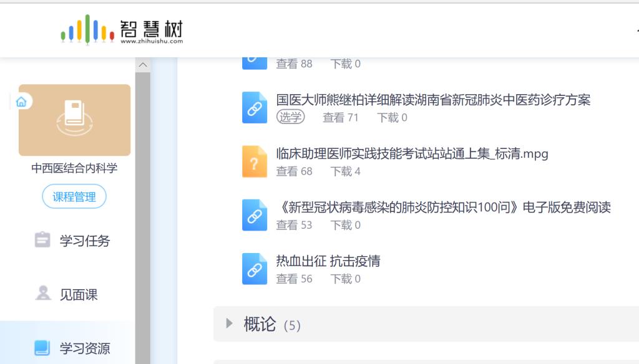The width and height of the screenshot is (639, 364).
Task: Select the 学习资源 menu item
Action: click(x=85, y=348)
